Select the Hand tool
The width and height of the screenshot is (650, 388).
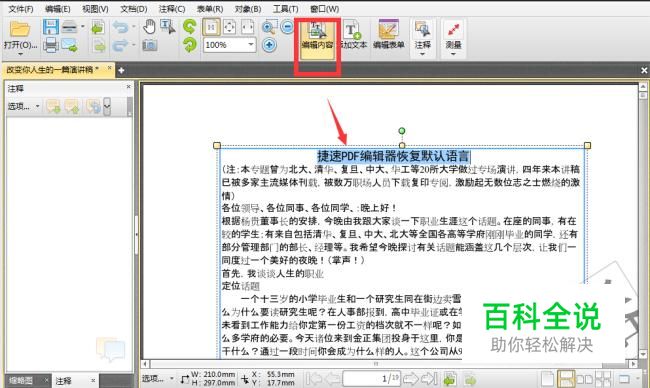click(x=149, y=27)
